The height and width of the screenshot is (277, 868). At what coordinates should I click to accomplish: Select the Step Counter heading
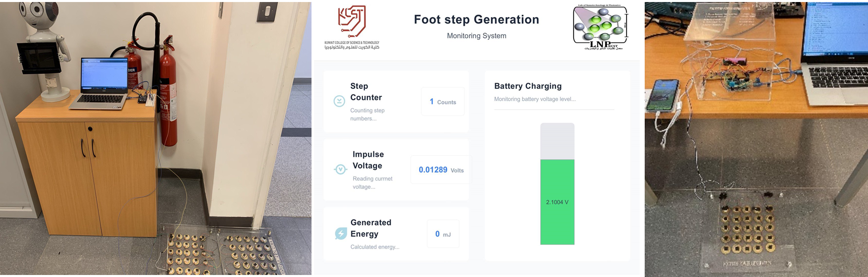366,92
